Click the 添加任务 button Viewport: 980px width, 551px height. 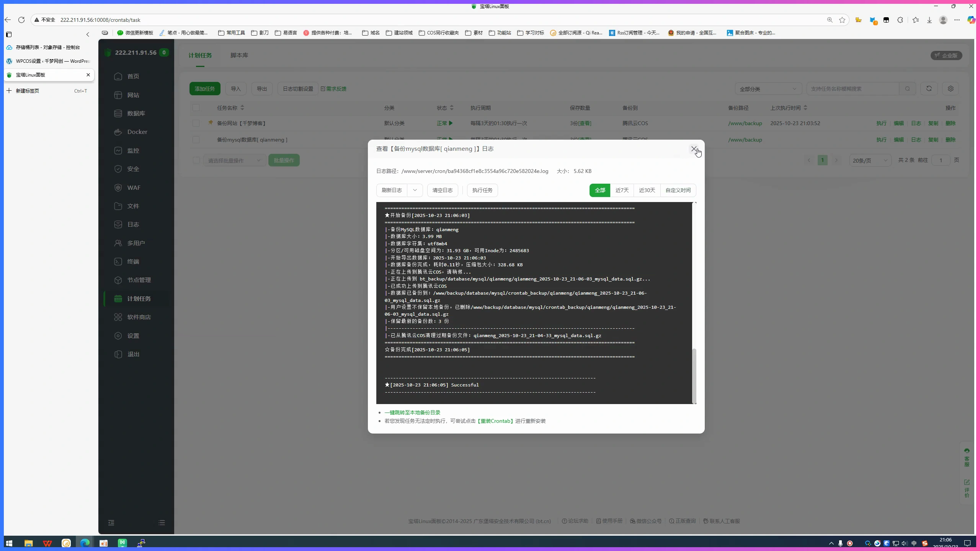point(205,89)
